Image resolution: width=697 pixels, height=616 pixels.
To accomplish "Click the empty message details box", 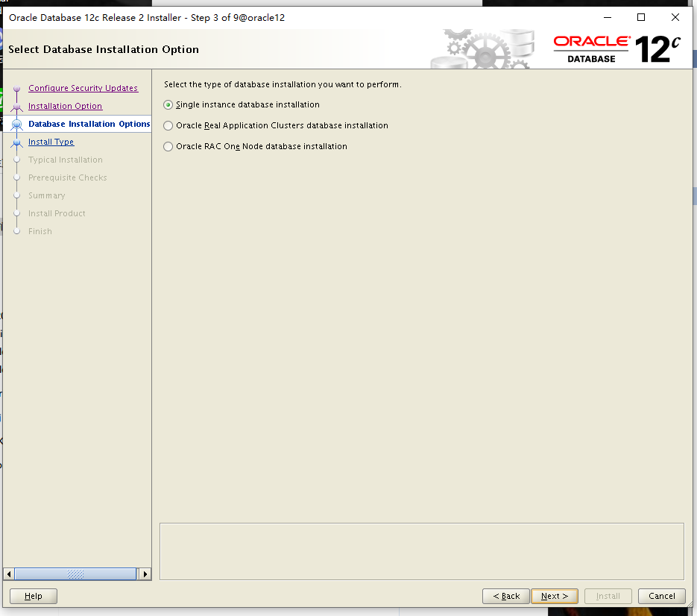I will 422,552.
